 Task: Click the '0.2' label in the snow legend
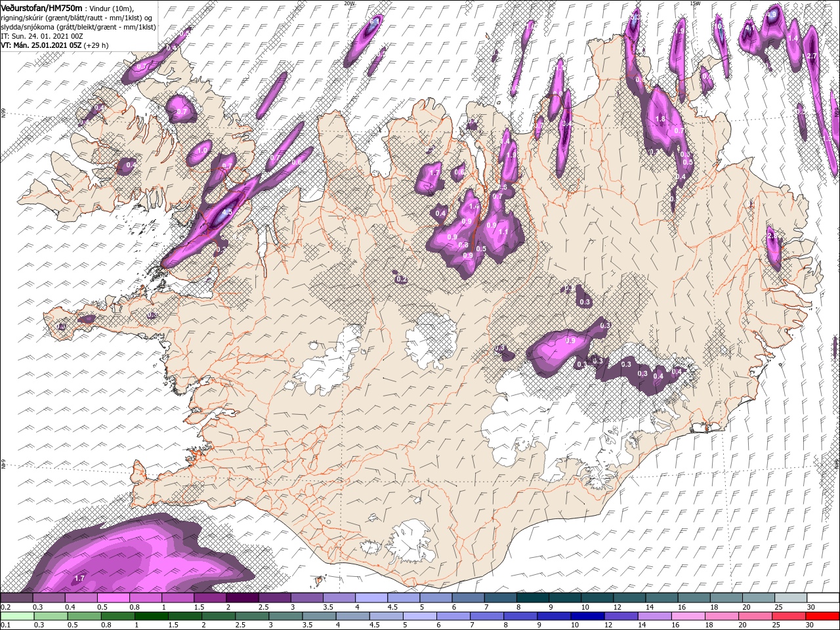6,608
